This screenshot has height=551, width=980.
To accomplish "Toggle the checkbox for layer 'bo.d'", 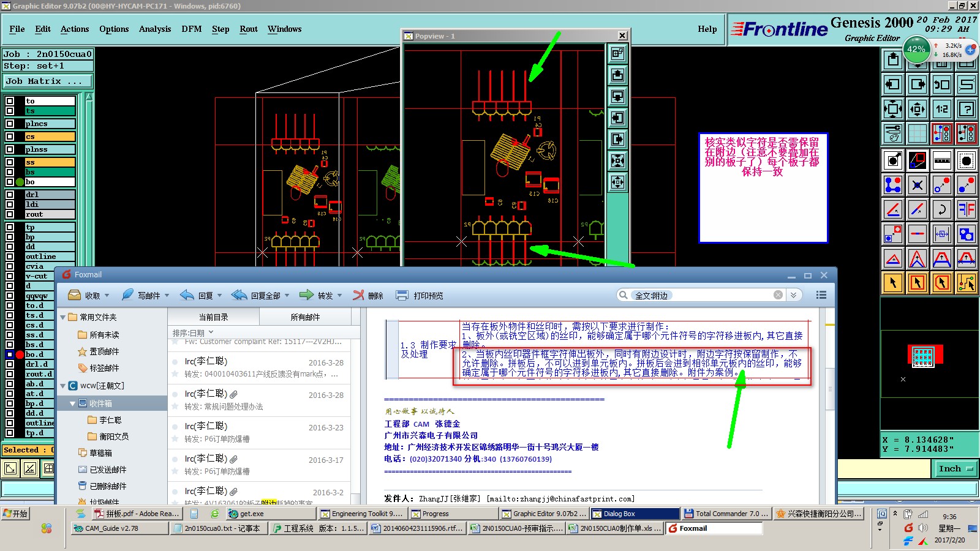I will tap(10, 354).
